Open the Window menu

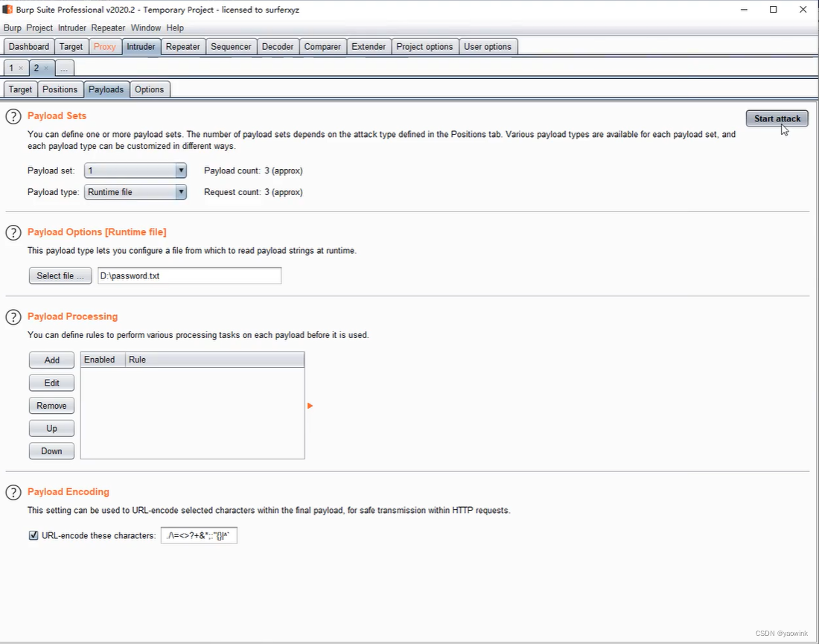tap(146, 28)
